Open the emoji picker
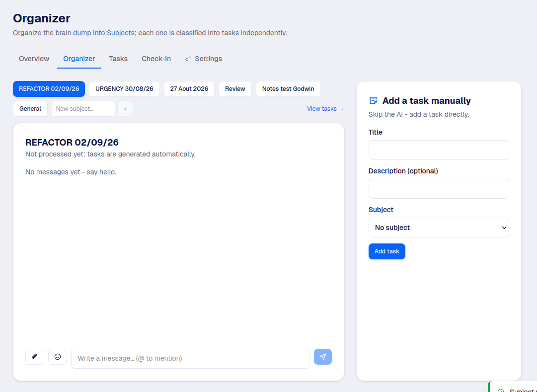The width and height of the screenshot is (537, 392). (58, 357)
